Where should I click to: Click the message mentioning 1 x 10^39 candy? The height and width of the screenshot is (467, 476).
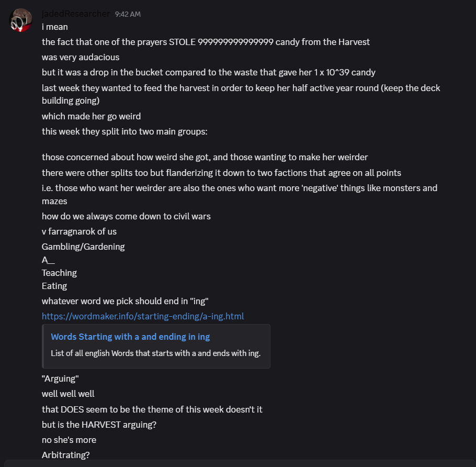(208, 72)
